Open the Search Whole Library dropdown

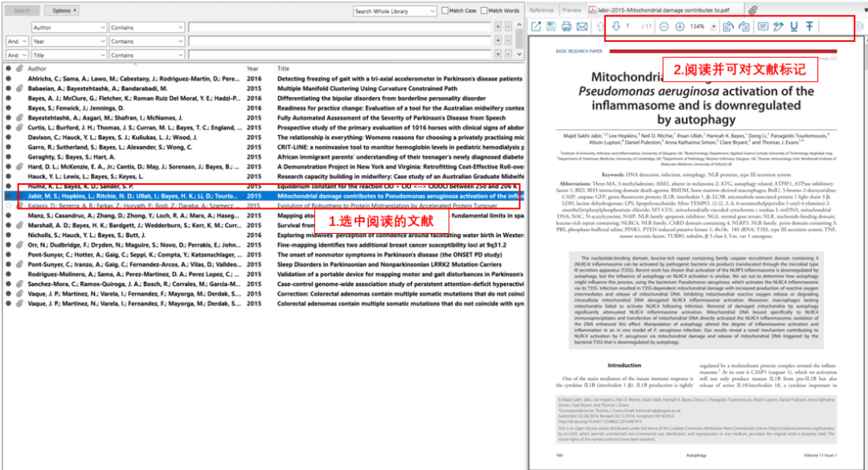395,11
